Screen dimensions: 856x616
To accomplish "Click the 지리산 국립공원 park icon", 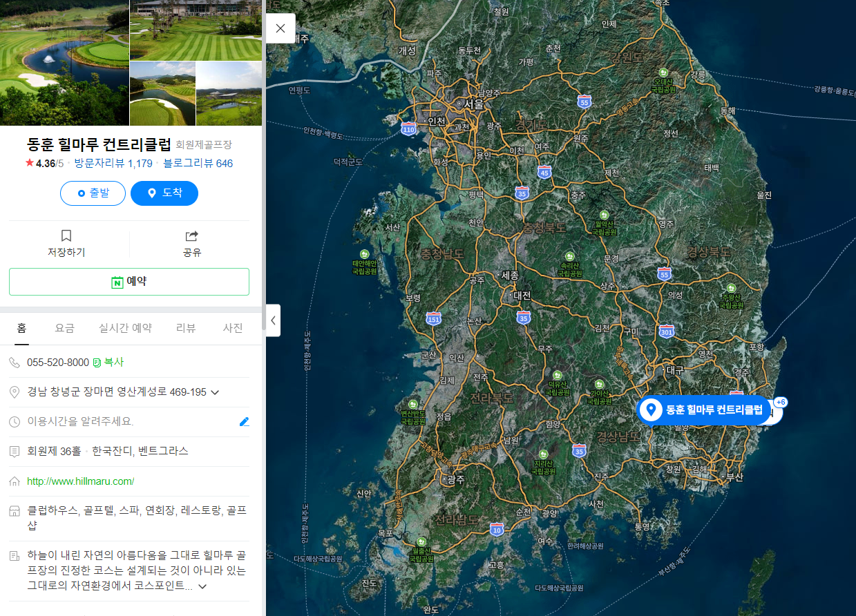I will tap(544, 454).
